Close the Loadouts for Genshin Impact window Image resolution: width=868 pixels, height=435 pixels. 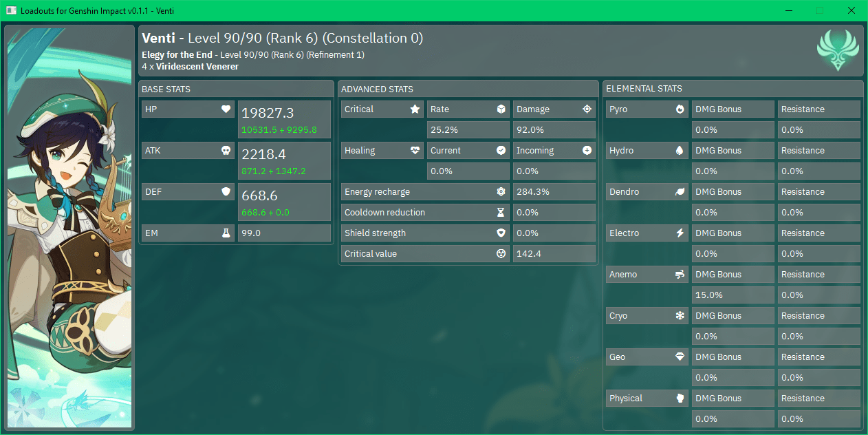pyautogui.click(x=851, y=10)
